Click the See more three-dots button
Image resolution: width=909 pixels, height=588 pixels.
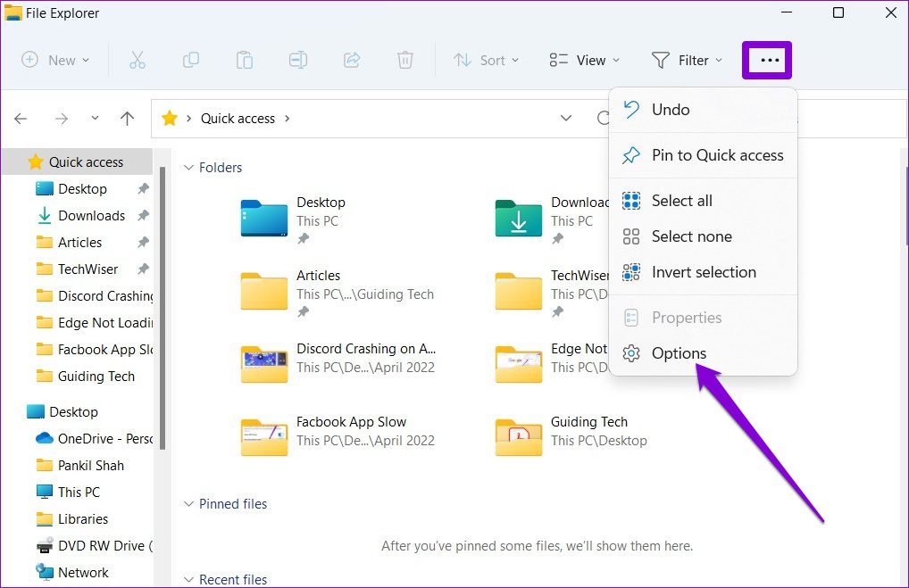(x=767, y=61)
